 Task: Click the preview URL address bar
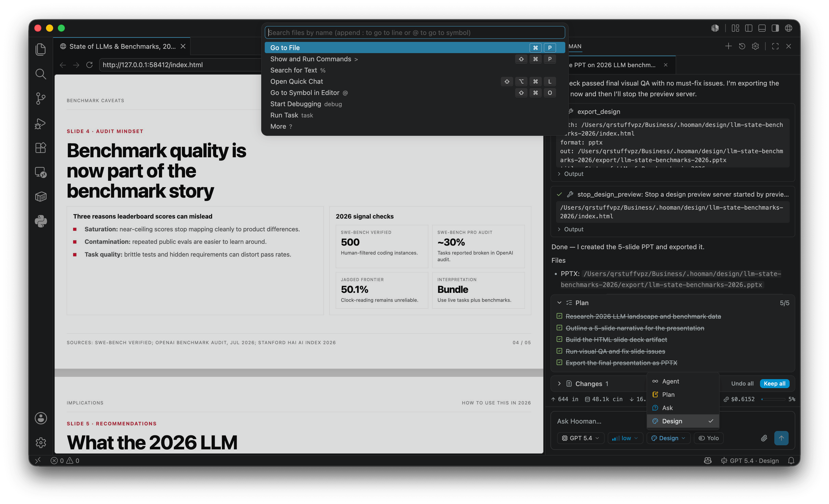click(x=180, y=65)
